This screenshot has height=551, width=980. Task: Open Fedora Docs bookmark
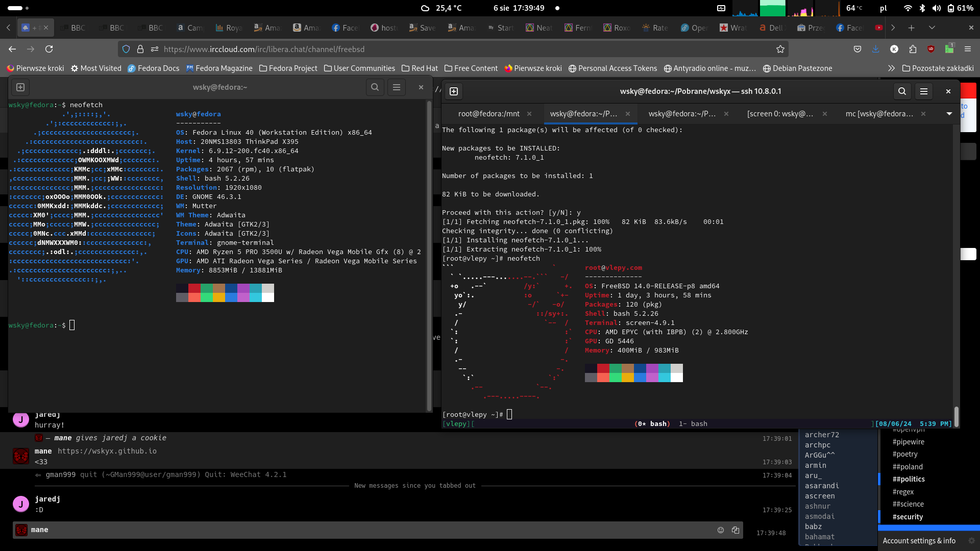pos(153,68)
